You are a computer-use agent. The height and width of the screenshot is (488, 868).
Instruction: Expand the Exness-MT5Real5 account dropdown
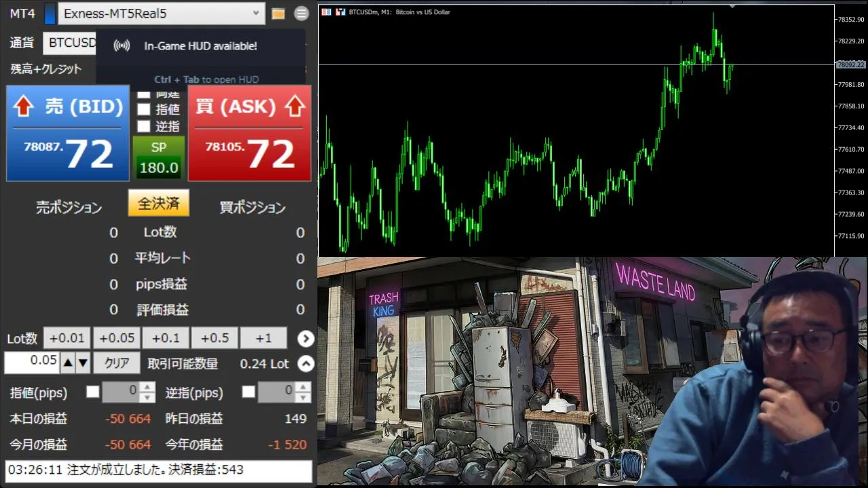(161, 13)
